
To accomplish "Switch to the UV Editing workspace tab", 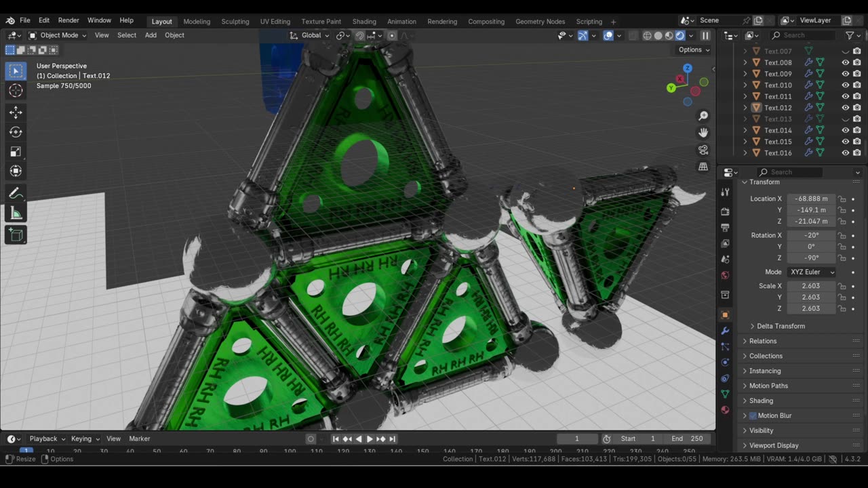I will (275, 21).
